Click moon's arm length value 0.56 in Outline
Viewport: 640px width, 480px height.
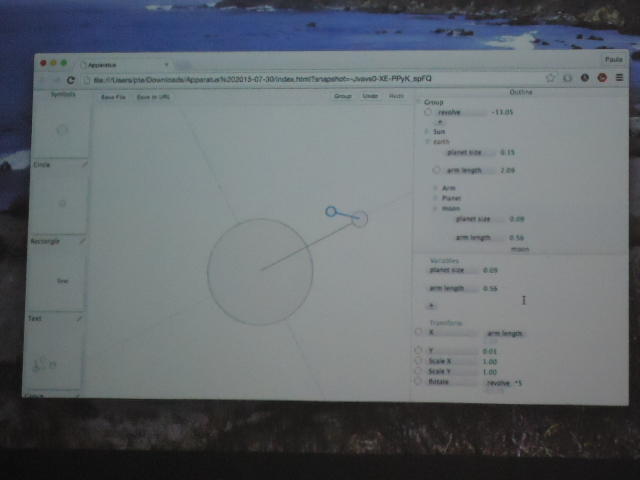[517, 238]
